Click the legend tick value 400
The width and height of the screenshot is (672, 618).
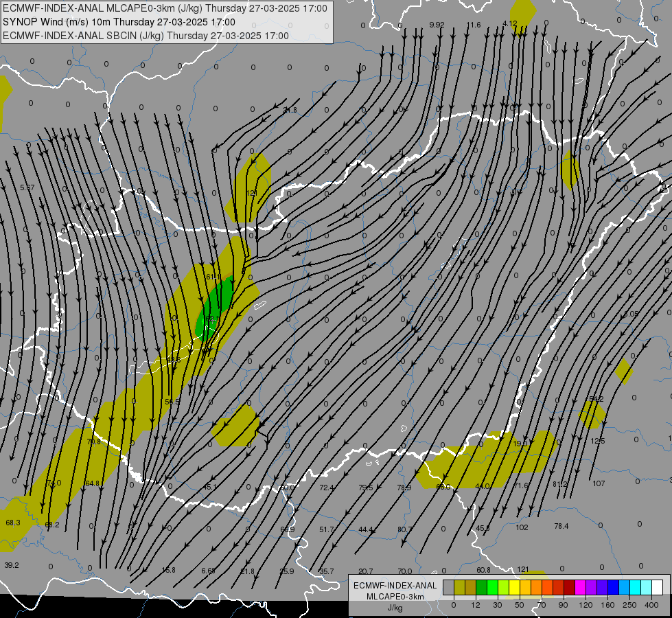(651, 605)
